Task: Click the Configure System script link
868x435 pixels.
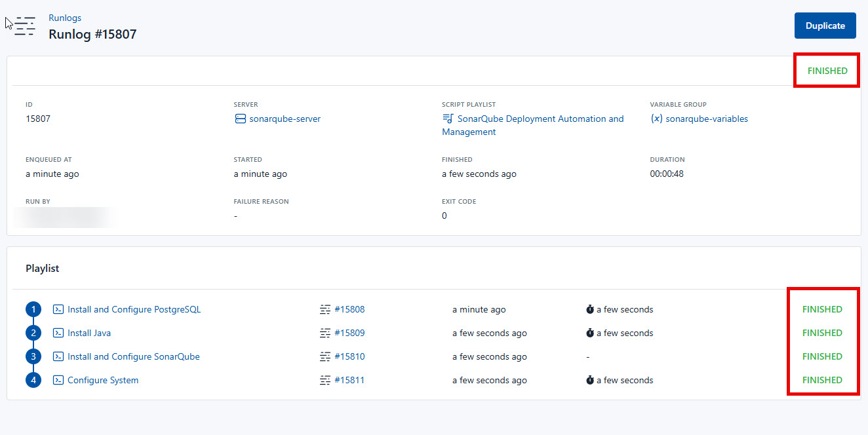Action: [103, 380]
